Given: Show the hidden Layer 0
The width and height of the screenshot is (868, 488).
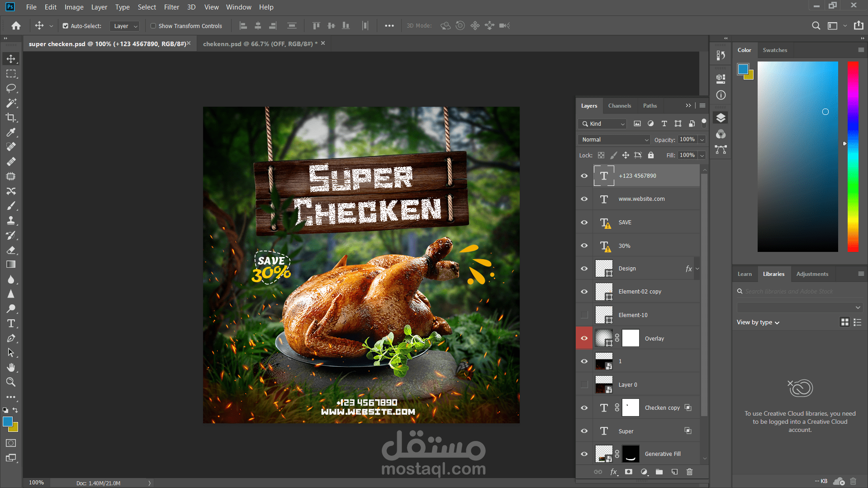Looking at the screenshot, I should pos(584,385).
